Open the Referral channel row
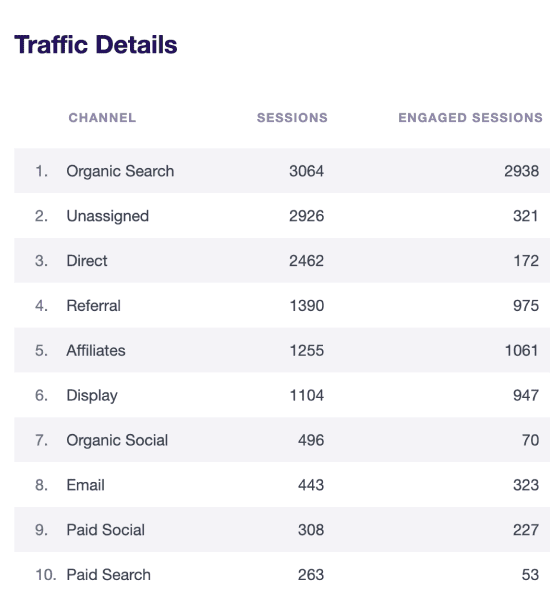550x592 pixels. coord(282,305)
